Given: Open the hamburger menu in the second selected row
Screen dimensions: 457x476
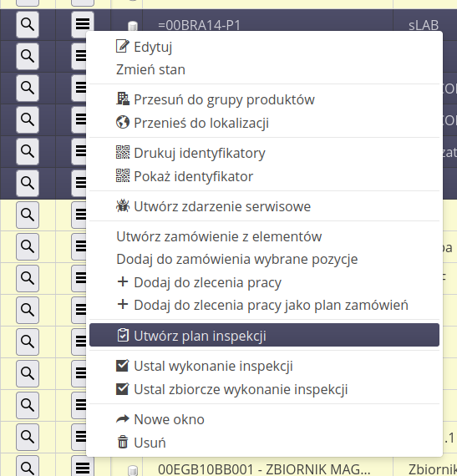Looking at the screenshot, I should (x=79, y=56).
